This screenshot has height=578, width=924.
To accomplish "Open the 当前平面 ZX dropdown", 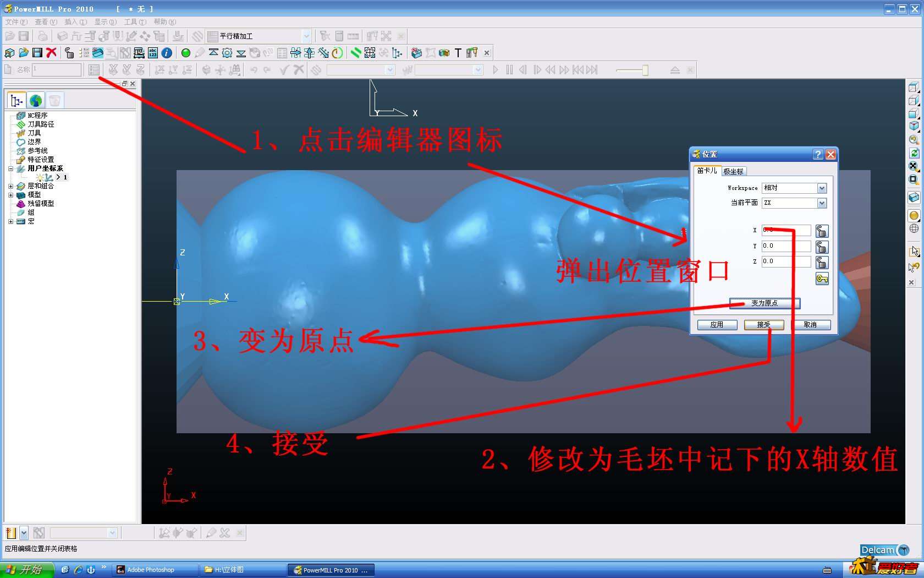I will pos(822,203).
